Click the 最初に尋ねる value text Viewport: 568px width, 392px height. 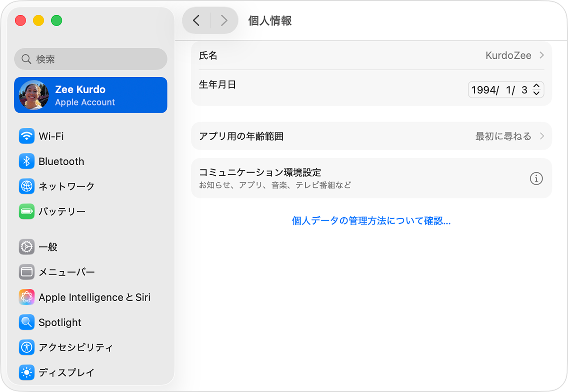click(503, 136)
